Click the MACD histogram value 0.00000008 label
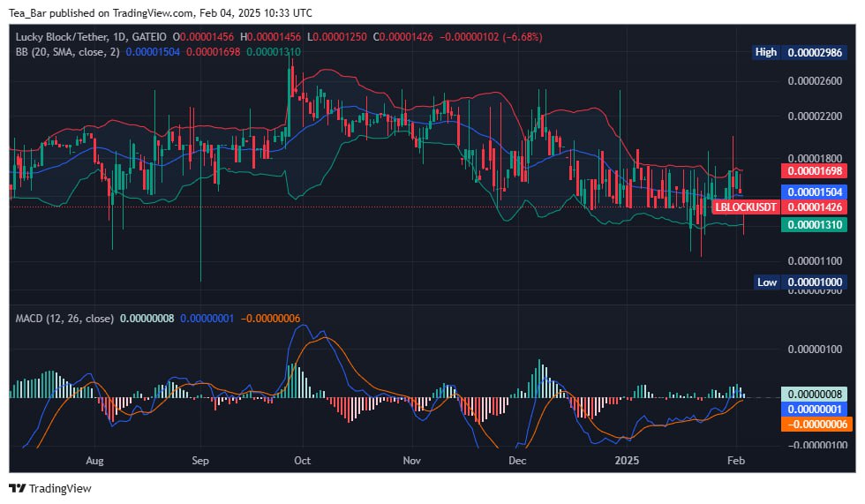This screenshot has width=865, height=504. 814,394
